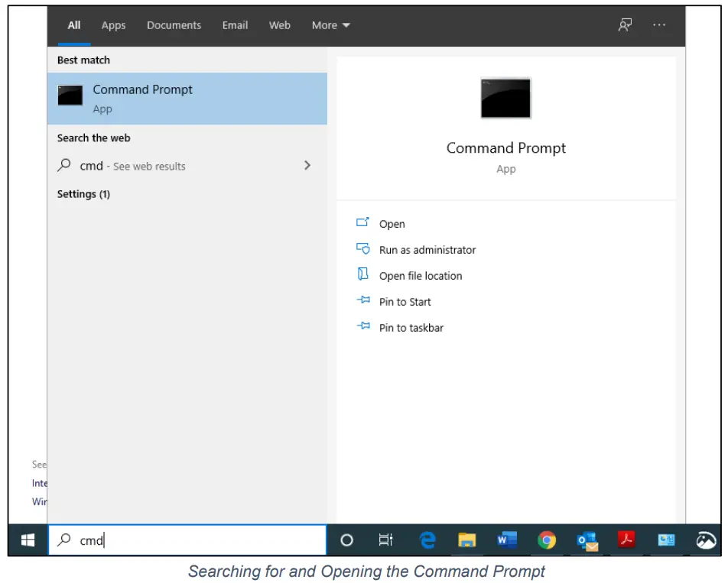The height and width of the screenshot is (583, 728).
Task: Open Task View from the taskbar
Action: pos(386,540)
